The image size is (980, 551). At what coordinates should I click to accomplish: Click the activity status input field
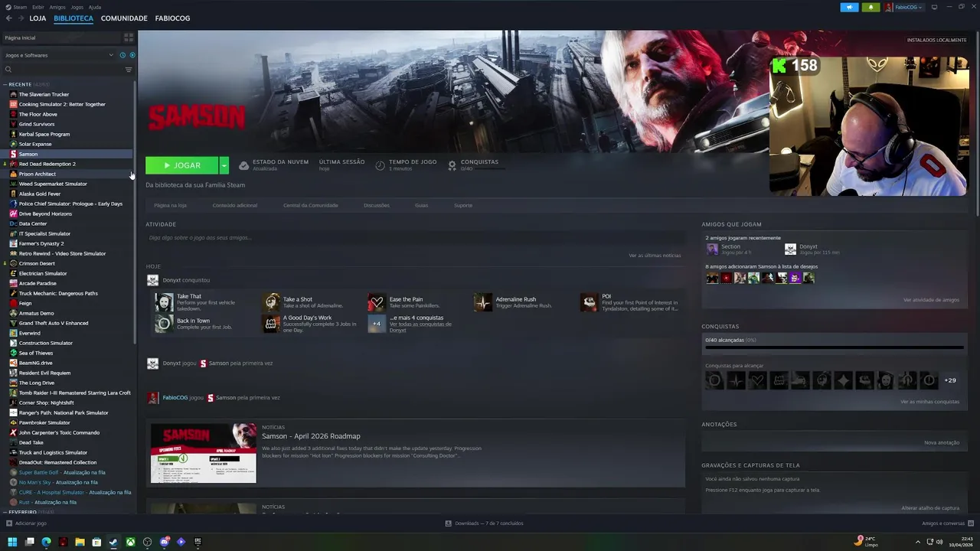coord(413,238)
